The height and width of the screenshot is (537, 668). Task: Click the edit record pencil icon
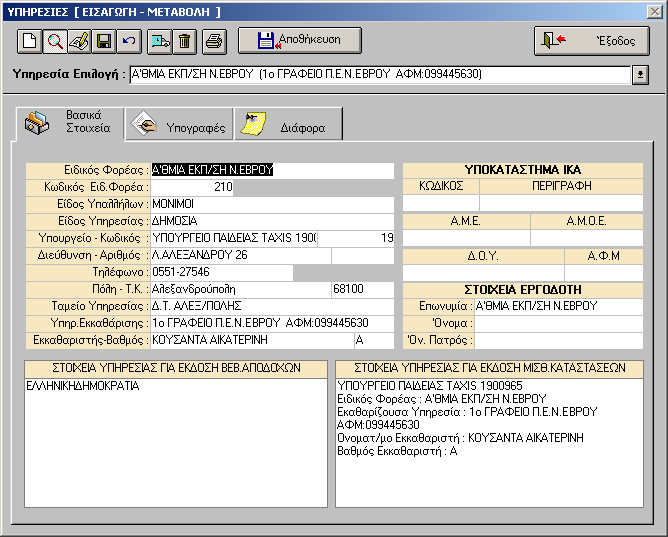tap(79, 41)
